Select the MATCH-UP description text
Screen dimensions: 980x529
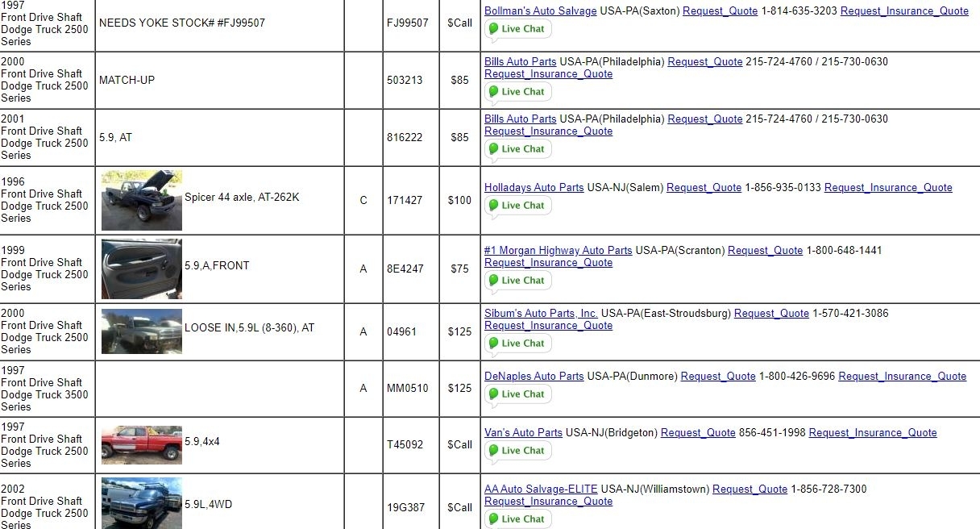tap(127, 81)
